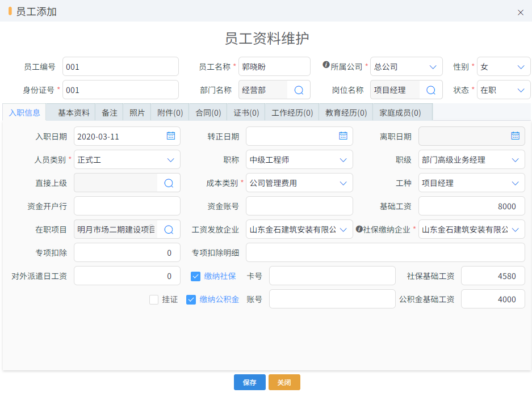Switch to the 基本资料 tab
The image size is (532, 393).
pos(74,112)
